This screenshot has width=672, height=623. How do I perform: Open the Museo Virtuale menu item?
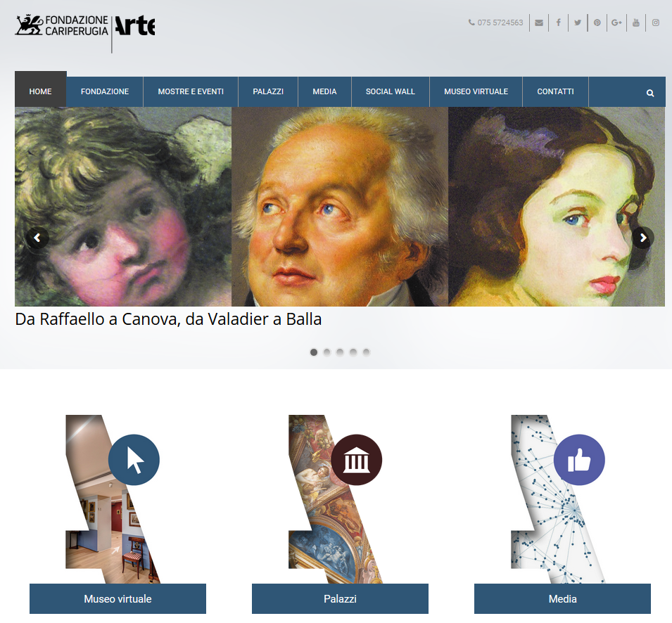(x=476, y=91)
